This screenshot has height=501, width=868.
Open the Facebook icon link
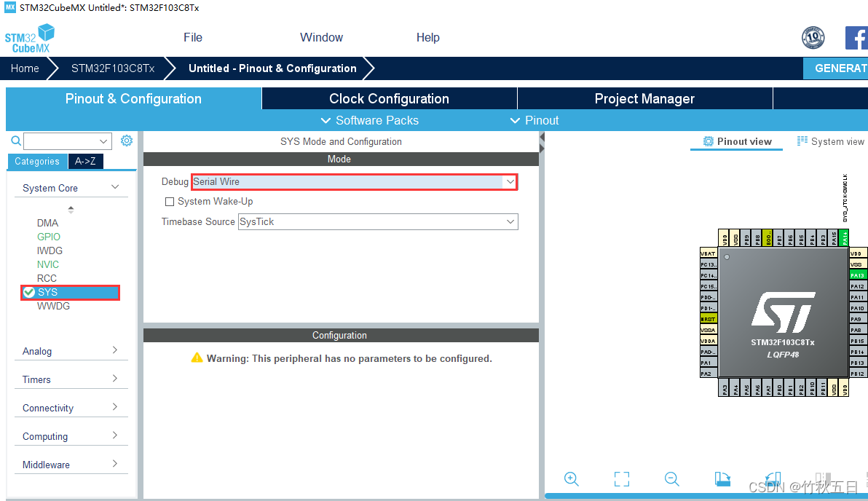[x=856, y=38]
